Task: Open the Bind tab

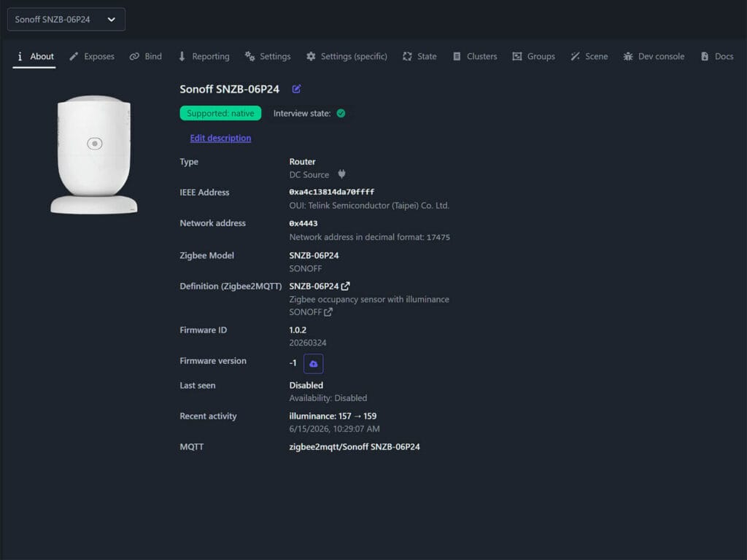Action: pos(146,56)
